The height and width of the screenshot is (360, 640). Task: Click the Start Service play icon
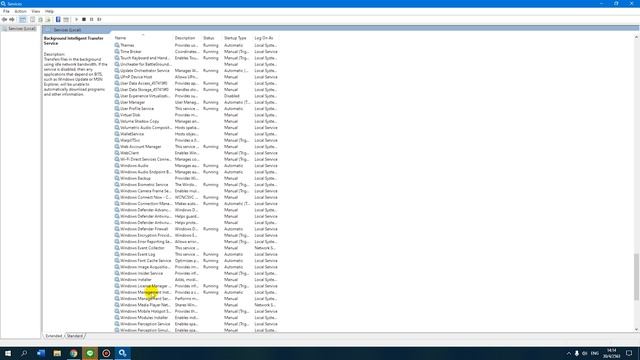[x=76, y=20]
